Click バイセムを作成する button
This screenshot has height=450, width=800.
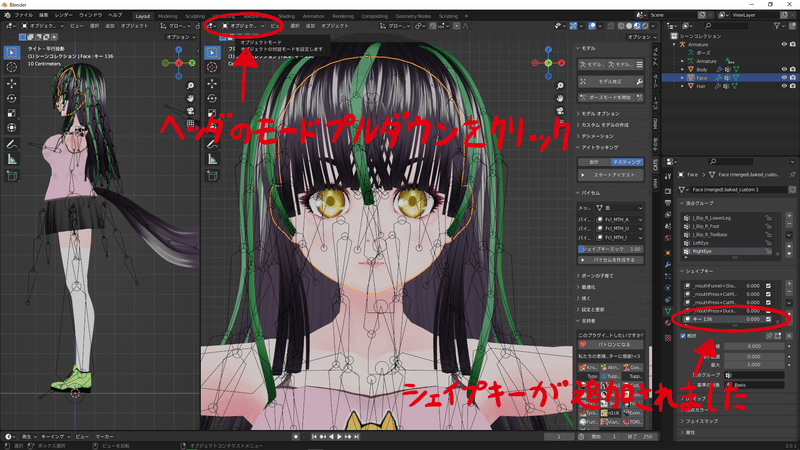point(611,260)
